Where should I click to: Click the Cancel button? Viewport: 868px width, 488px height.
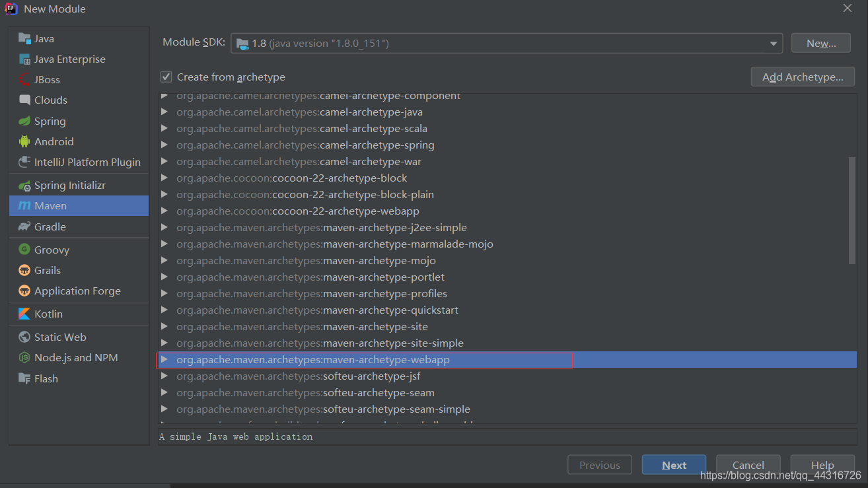click(748, 465)
